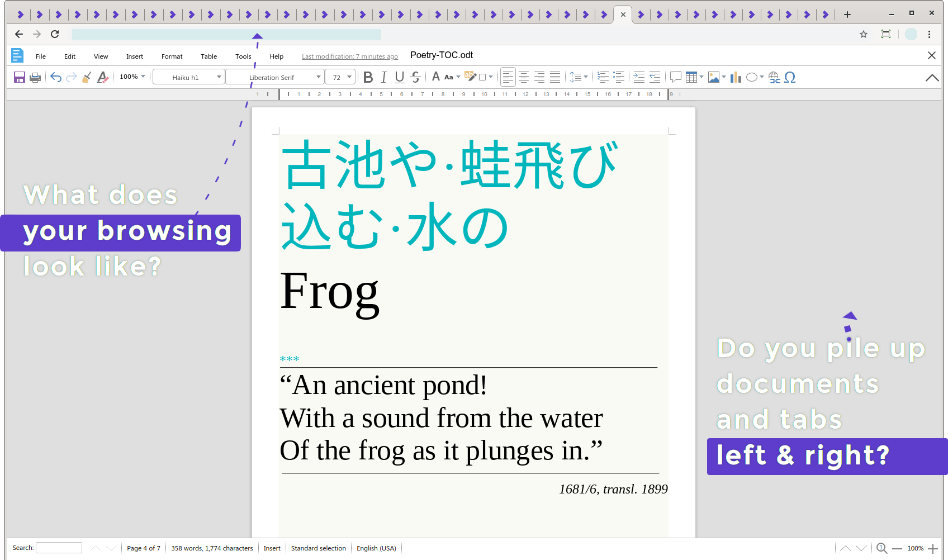The width and height of the screenshot is (948, 560).
Task: Open the browser three-dot menu
Action: tap(930, 34)
